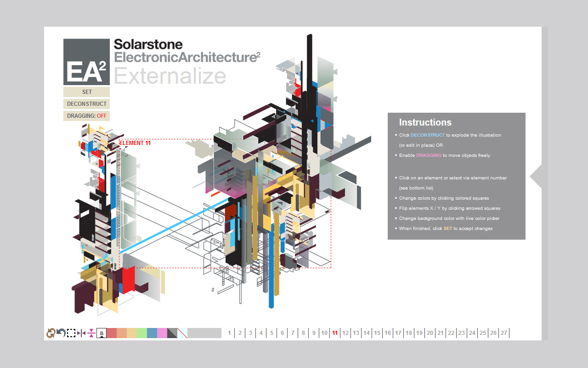Click the ELEMENT 11 selection label
This screenshot has height=368, width=588.
pyautogui.click(x=135, y=143)
